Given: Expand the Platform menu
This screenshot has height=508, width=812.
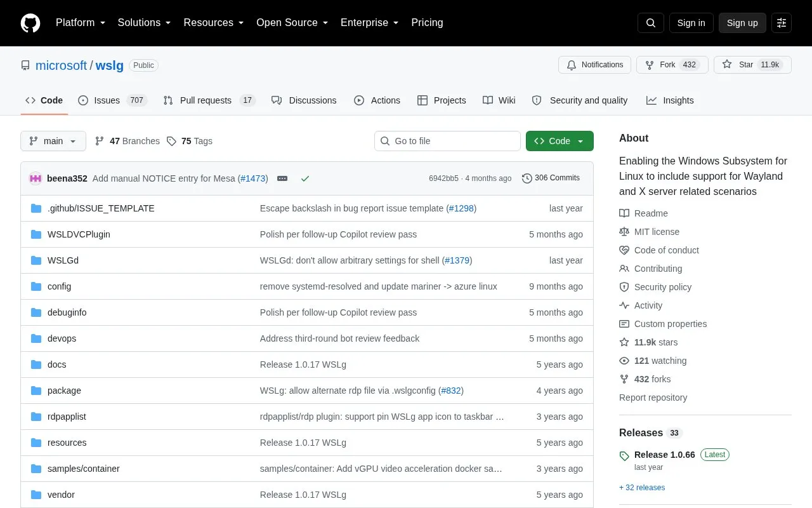Looking at the screenshot, I should (x=81, y=23).
